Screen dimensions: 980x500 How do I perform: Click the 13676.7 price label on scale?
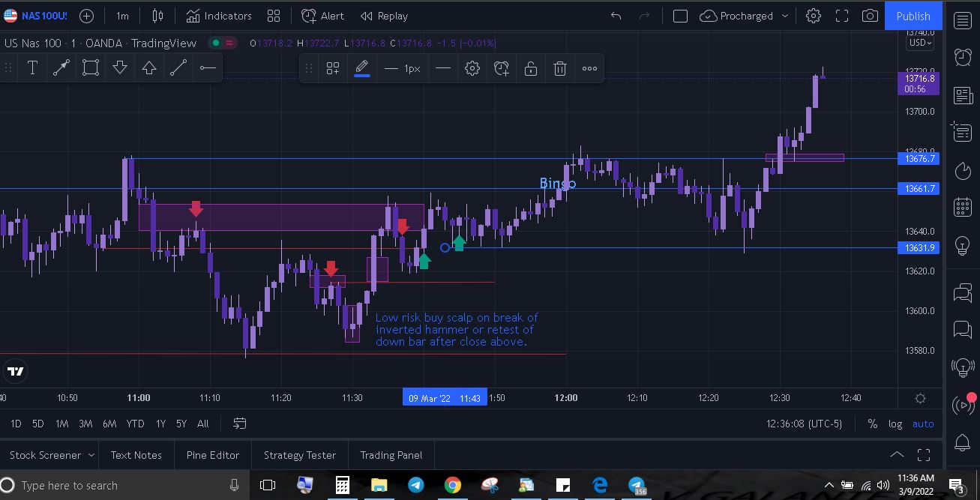point(919,159)
